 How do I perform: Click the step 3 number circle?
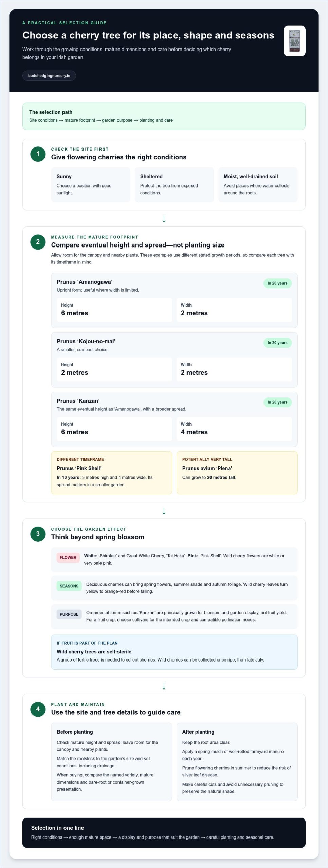pyautogui.click(x=38, y=534)
